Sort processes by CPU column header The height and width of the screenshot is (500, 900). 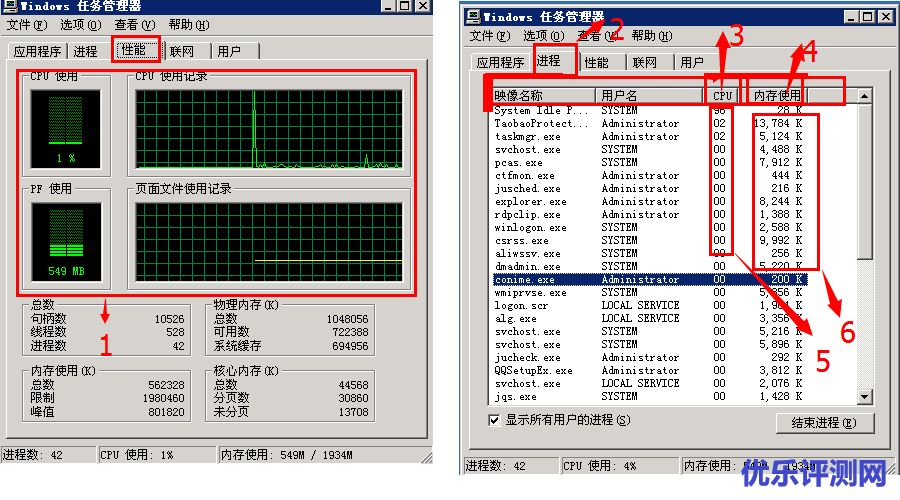click(x=723, y=95)
